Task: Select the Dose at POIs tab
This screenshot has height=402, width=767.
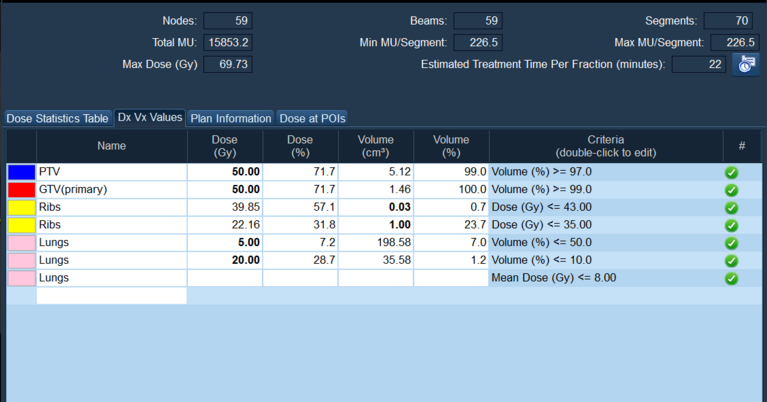Action: coord(311,118)
